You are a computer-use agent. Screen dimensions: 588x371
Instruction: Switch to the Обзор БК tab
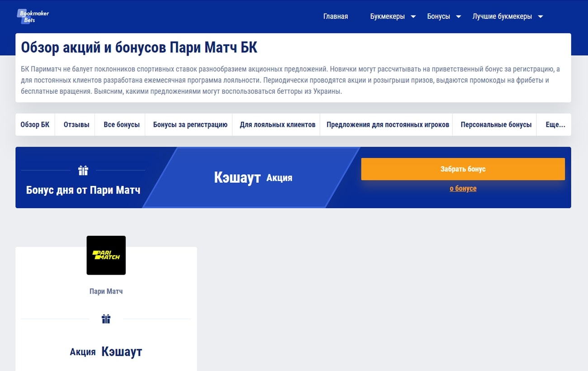coord(35,124)
